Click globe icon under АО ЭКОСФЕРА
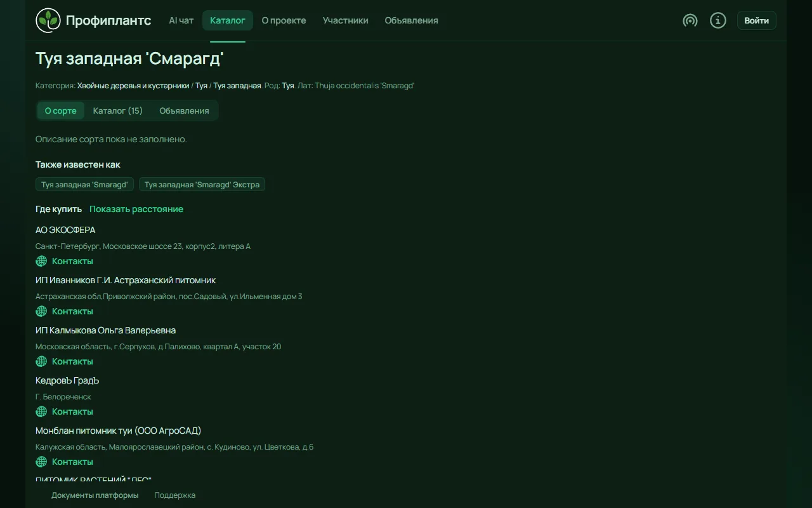The height and width of the screenshot is (508, 812). click(x=41, y=261)
